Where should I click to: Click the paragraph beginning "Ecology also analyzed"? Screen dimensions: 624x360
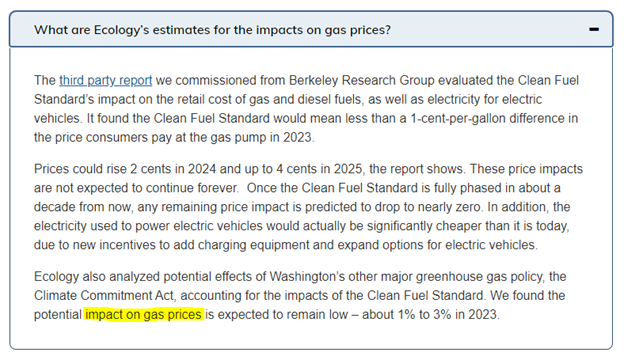pyautogui.click(x=300, y=296)
